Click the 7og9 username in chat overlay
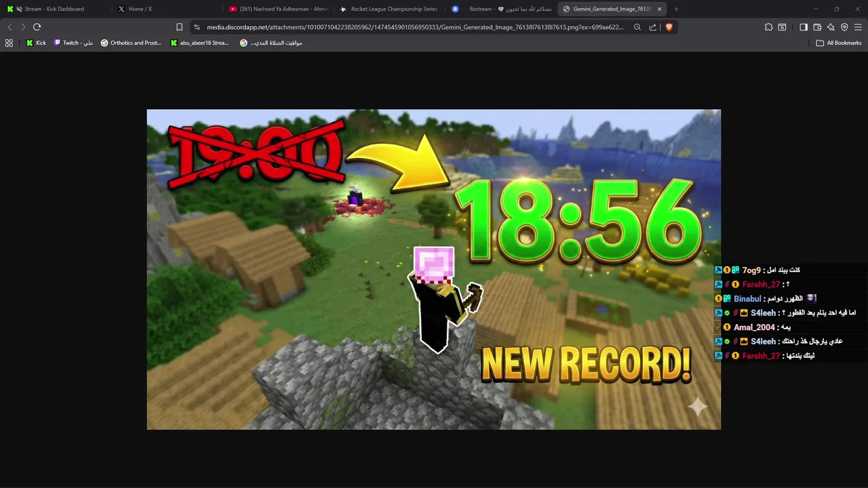The width and height of the screenshot is (868, 488). coord(751,270)
